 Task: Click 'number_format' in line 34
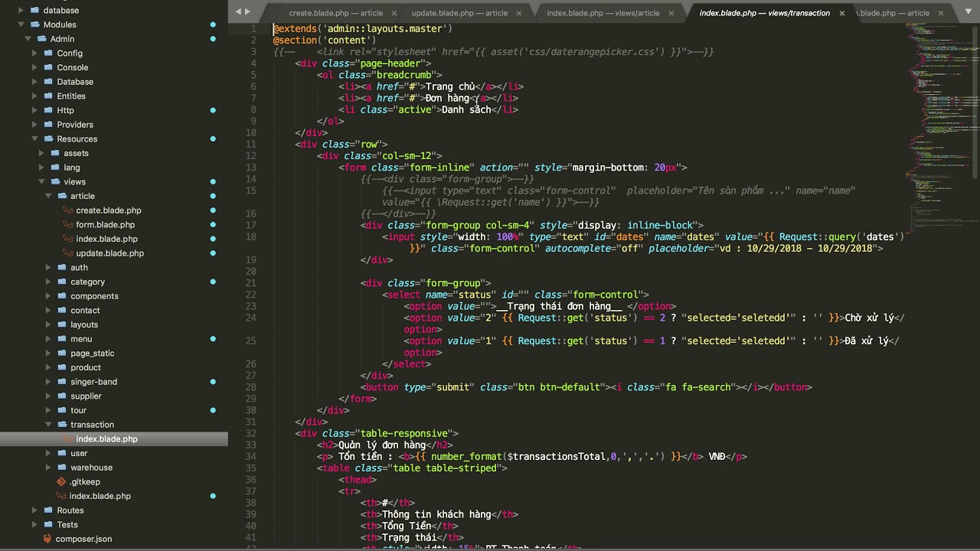click(x=466, y=457)
